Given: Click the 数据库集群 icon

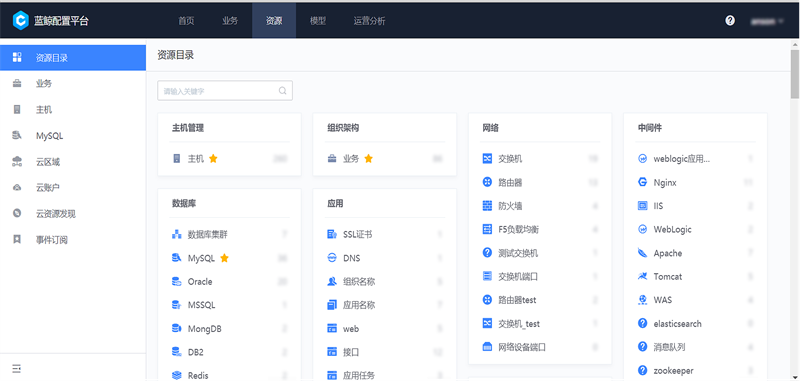Looking at the screenshot, I should pos(177,235).
